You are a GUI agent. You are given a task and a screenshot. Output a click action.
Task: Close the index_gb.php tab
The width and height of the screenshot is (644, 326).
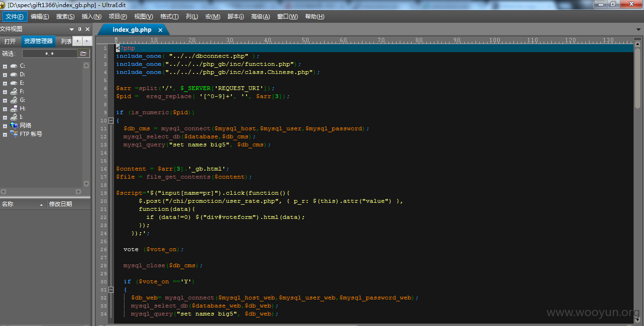click(160, 30)
